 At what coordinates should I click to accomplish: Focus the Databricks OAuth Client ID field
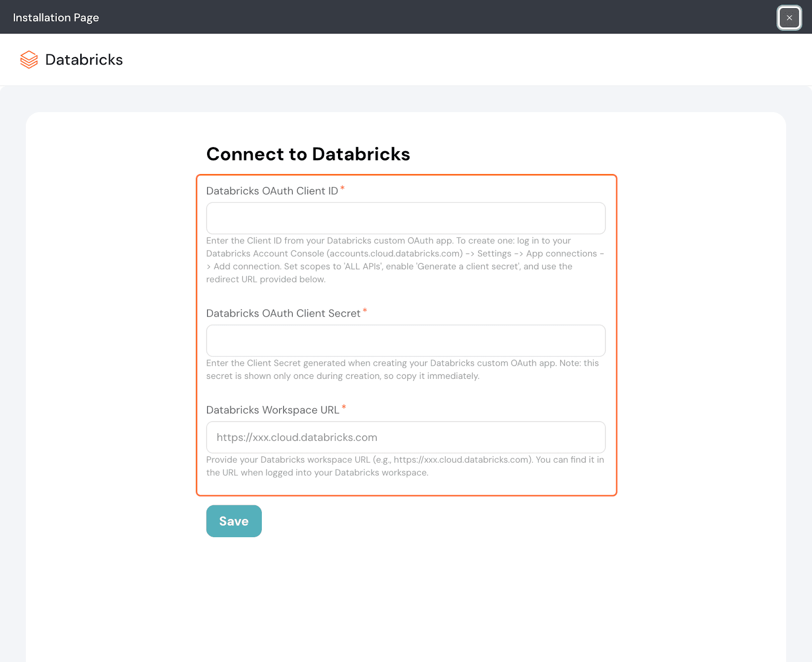coord(405,218)
